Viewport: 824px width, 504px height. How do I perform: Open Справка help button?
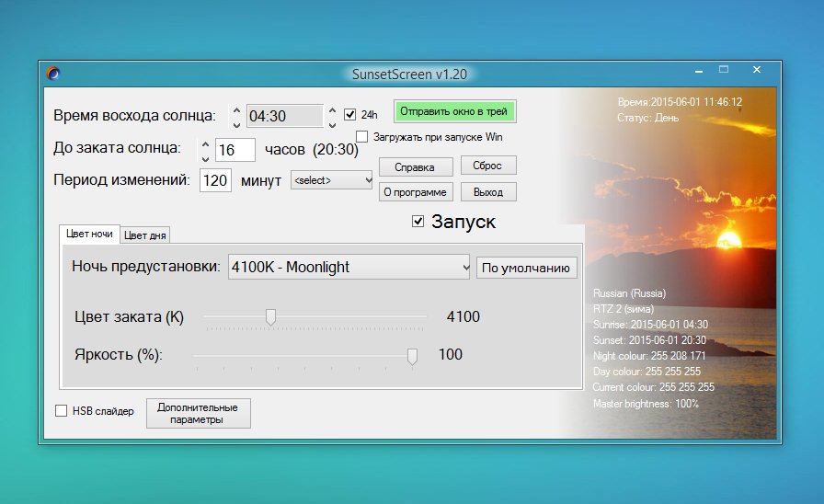click(415, 167)
